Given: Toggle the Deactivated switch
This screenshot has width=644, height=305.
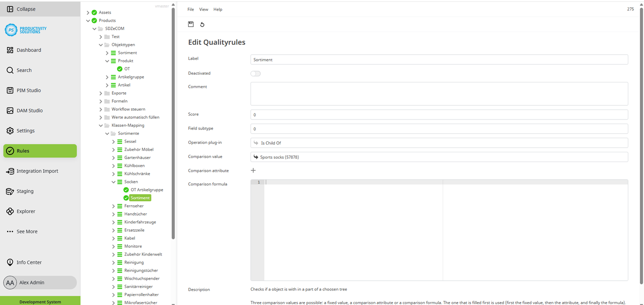Looking at the screenshot, I should [x=256, y=73].
